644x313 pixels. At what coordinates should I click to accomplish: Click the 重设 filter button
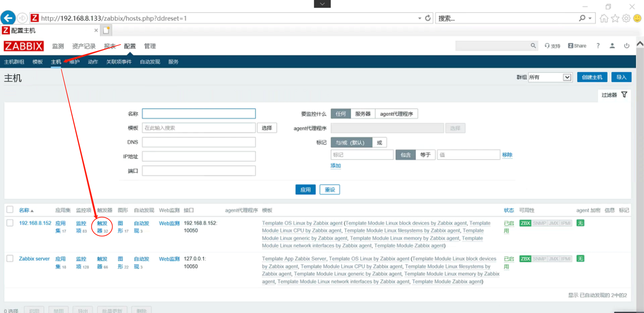tap(330, 190)
